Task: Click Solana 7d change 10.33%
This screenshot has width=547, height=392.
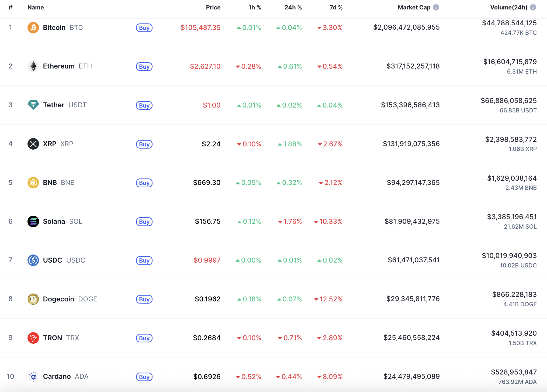Action: pos(328,221)
